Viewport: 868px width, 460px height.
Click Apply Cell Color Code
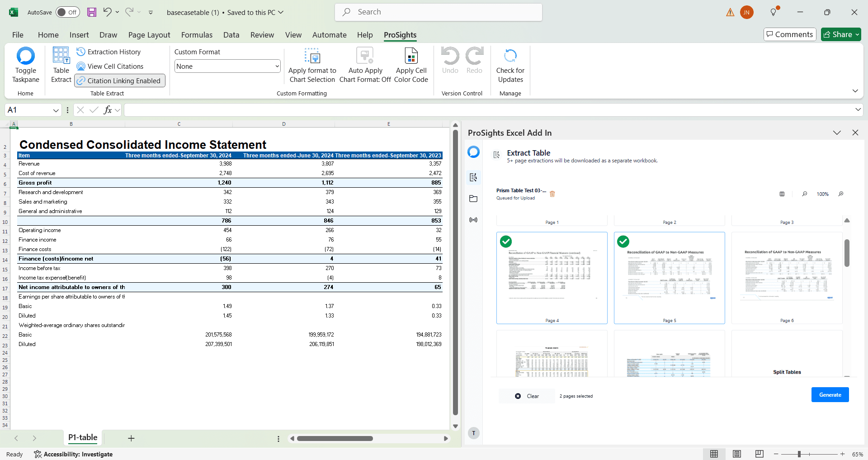[x=411, y=66]
